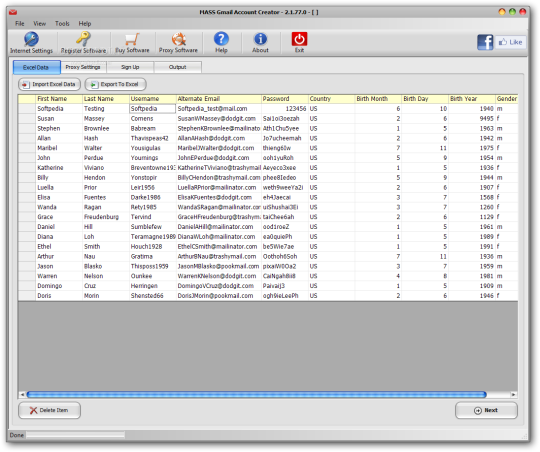Click the Birth Year column header
The image size is (540, 452).
click(472, 99)
